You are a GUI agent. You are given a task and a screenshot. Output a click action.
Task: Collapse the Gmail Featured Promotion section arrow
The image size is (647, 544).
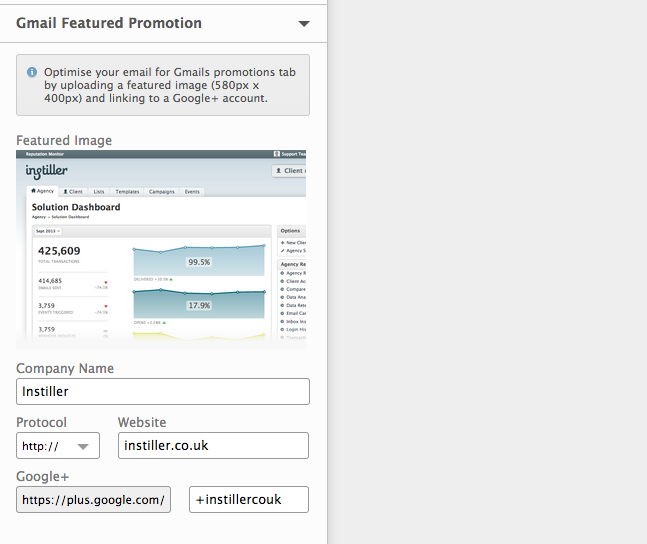[x=304, y=24]
